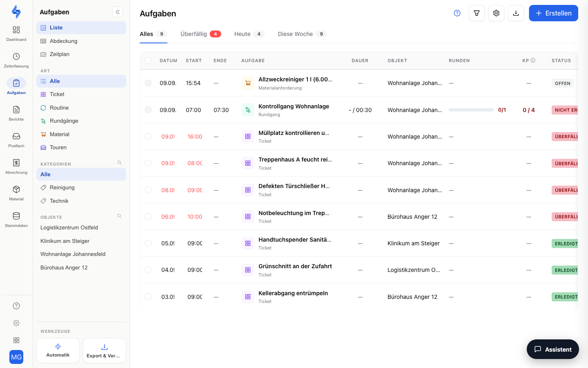Viewport: 588px width, 368px height.
Task: Switch to the Überfällig tab
Action: pos(200,34)
